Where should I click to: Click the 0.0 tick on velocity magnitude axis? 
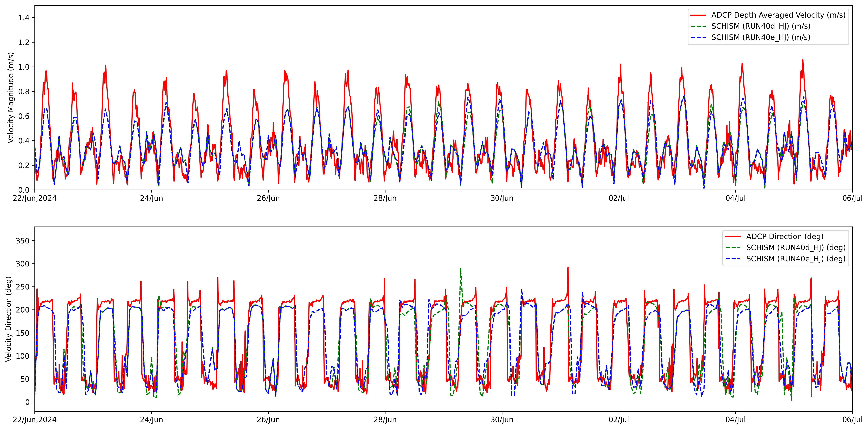tap(24, 190)
